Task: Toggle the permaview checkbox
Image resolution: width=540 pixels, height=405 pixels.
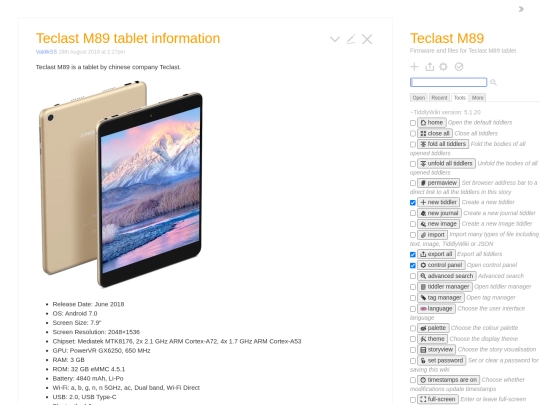Action: point(413,183)
